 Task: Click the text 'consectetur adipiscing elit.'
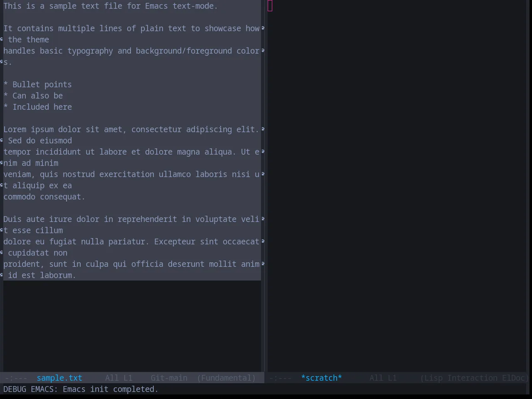coord(195,129)
